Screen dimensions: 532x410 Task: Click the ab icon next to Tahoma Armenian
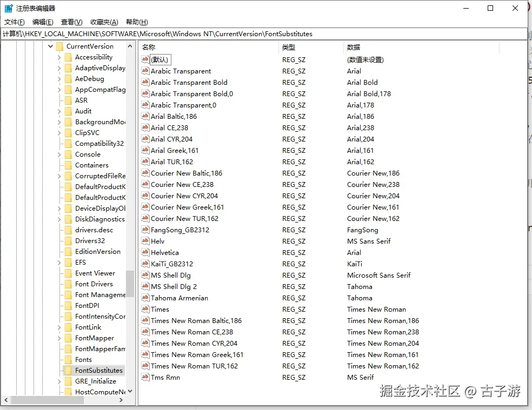pyautogui.click(x=145, y=298)
